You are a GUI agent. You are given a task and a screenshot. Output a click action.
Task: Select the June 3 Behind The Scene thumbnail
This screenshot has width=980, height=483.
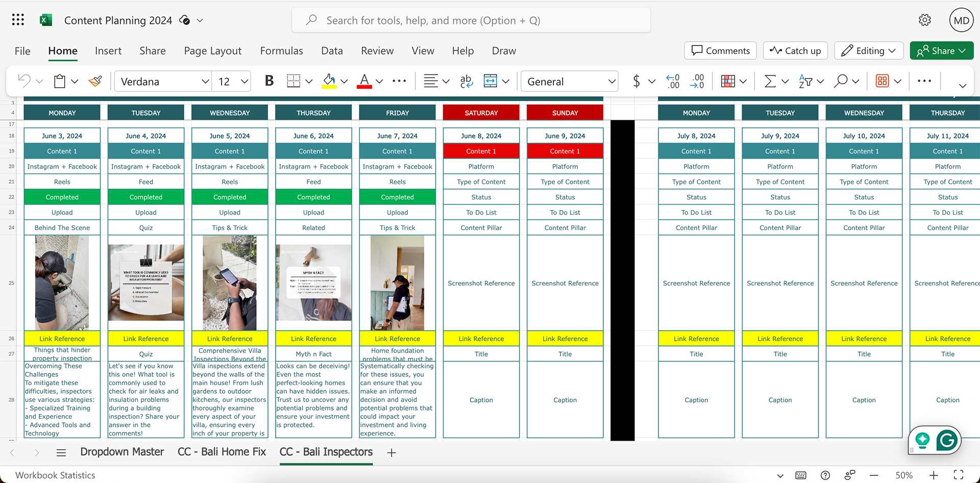click(62, 283)
